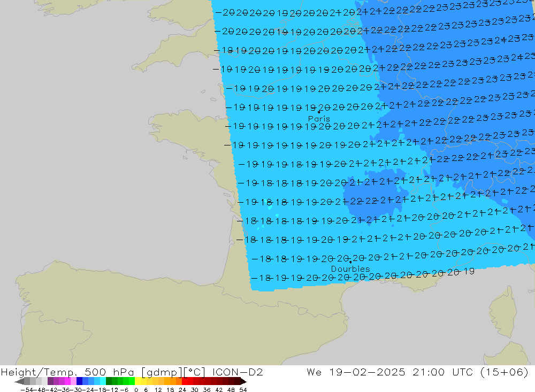Click the Dourbies location label
The height and width of the screenshot is (392, 535).
click(350, 269)
